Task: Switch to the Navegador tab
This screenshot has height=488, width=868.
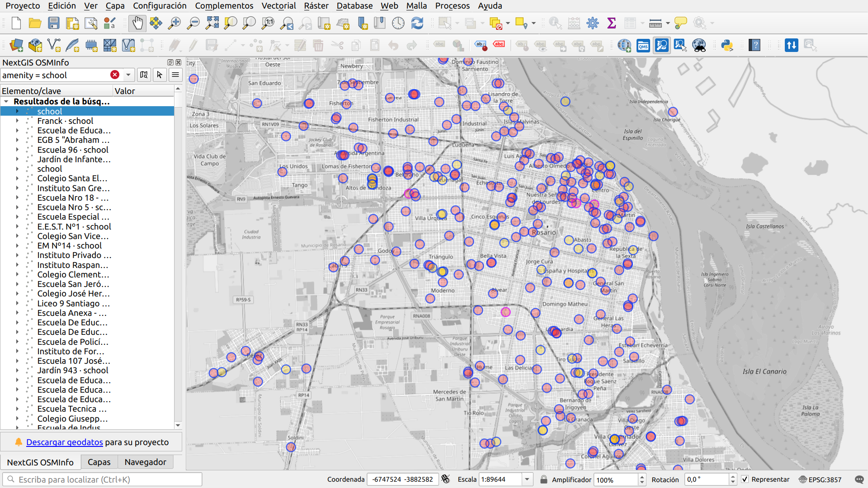Action: [145, 462]
